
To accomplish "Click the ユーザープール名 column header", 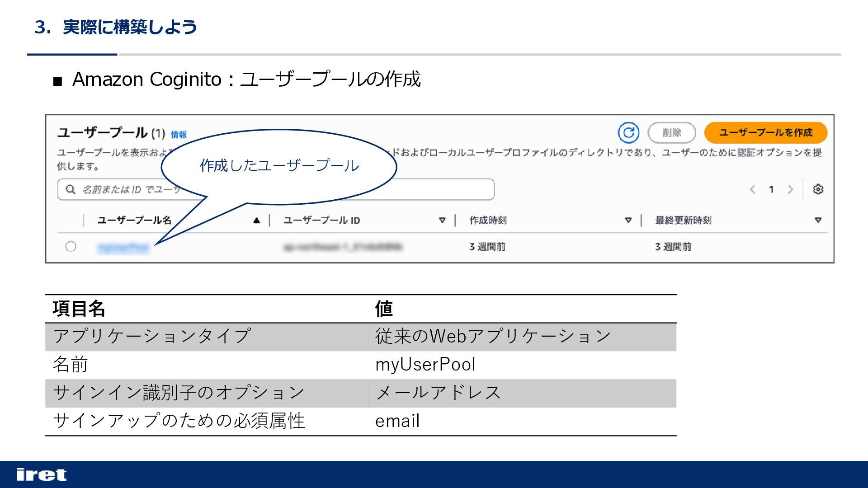I will click(x=134, y=221).
